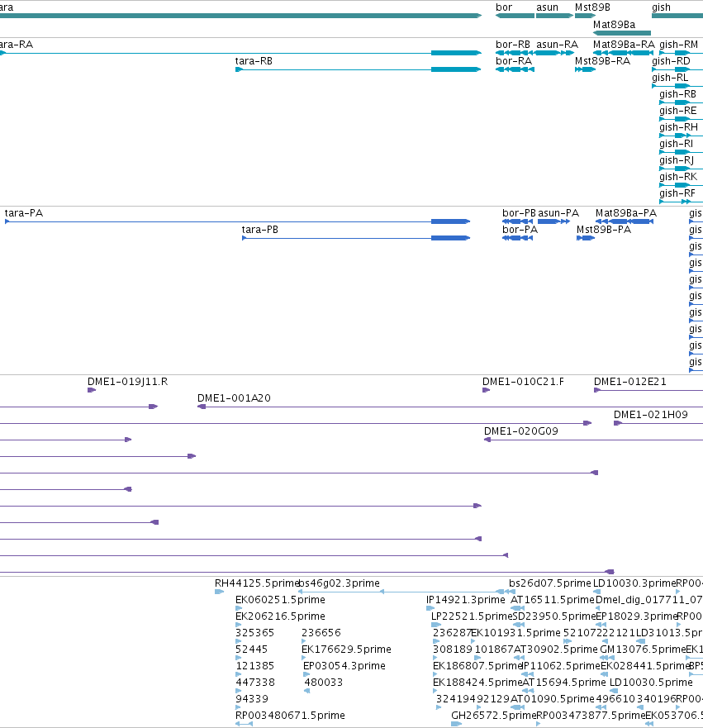Image resolution: width=703 pixels, height=728 pixels.
Task: Select RH44125.5prime EST
Action: click(x=219, y=592)
